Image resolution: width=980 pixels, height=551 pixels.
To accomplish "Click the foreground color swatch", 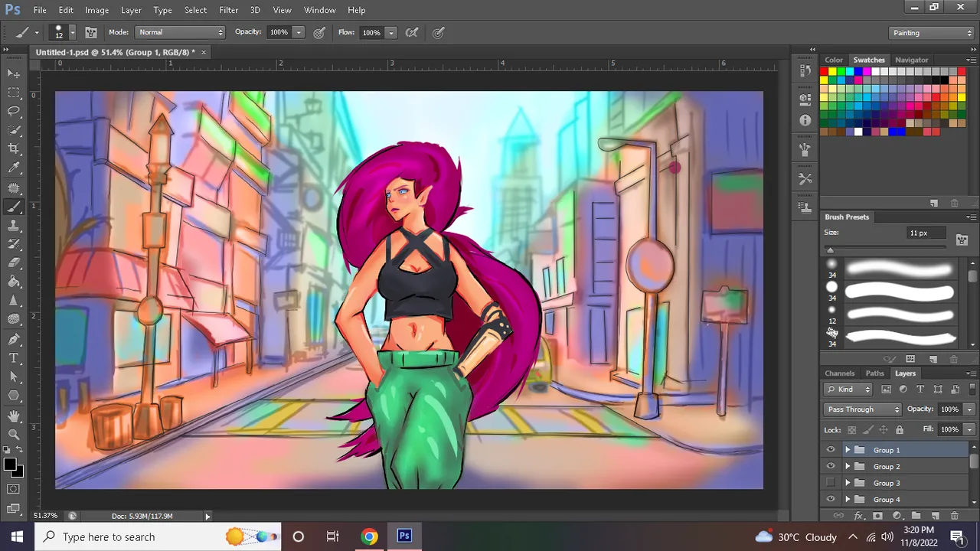I will pos(10,465).
